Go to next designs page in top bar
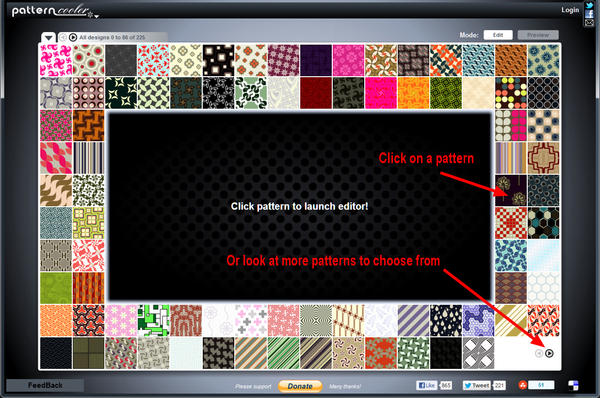600x398 pixels. tap(73, 38)
